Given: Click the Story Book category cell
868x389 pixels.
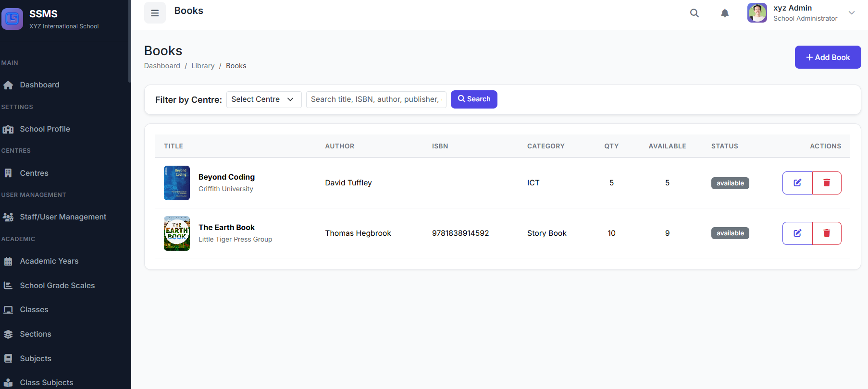Looking at the screenshot, I should pyautogui.click(x=547, y=233).
